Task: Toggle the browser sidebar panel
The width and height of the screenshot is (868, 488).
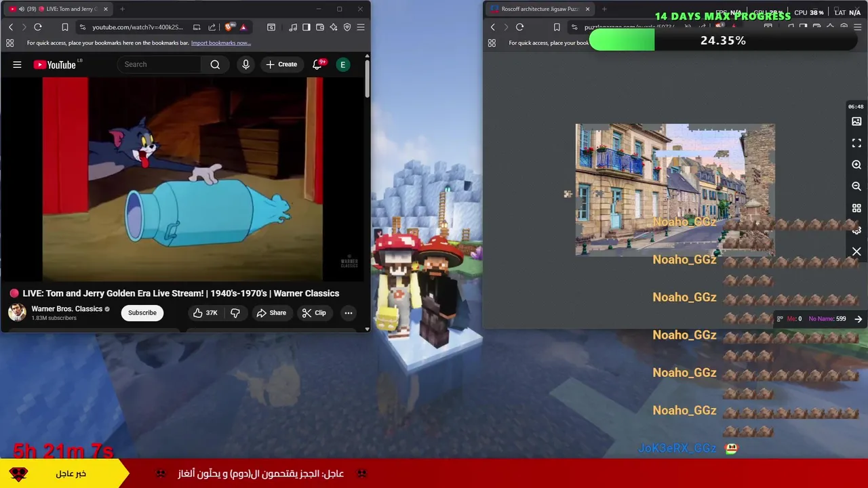Action: [x=307, y=27]
